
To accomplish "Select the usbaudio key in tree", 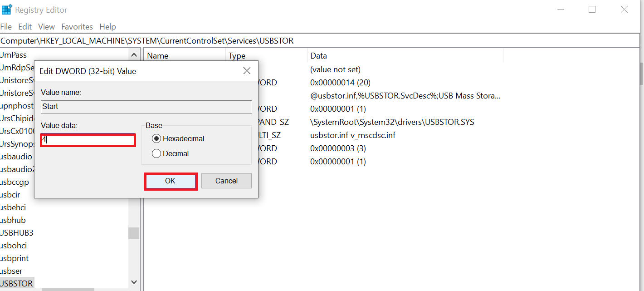I will (16, 157).
